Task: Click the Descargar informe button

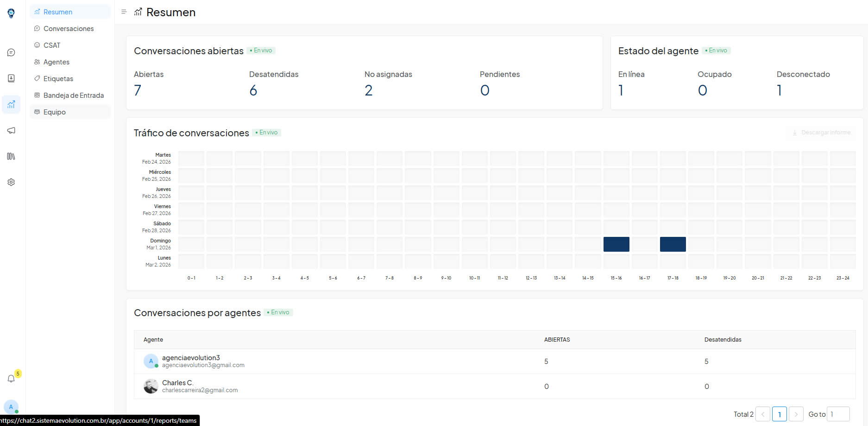Action: 821,133
